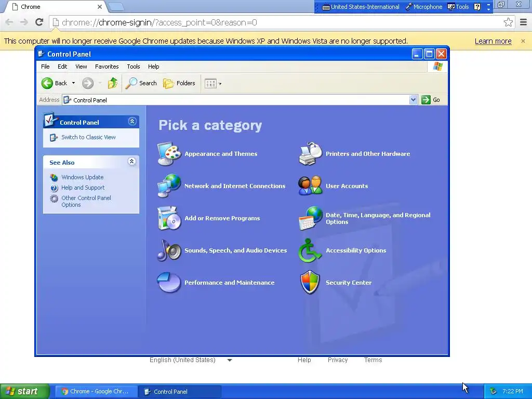This screenshot has width=532, height=399.
Task: Click Privacy link on Chrome page
Action: 338,360
